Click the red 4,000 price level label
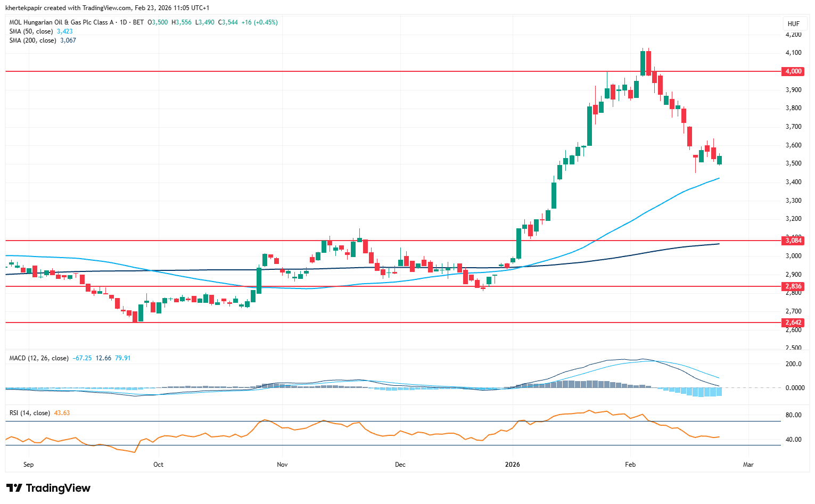Image resolution: width=815 pixels, height=504 pixels. [793, 71]
